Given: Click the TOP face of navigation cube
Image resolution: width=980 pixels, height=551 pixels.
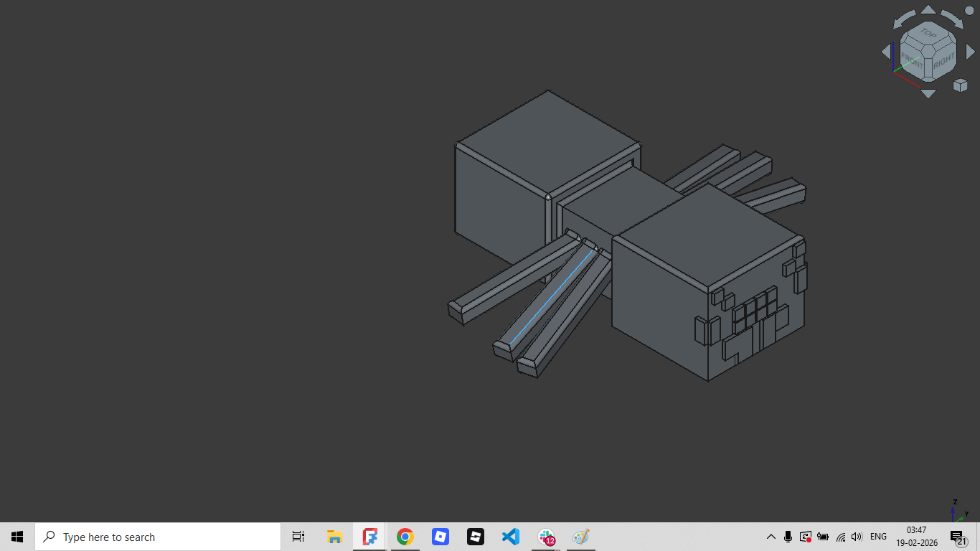Looking at the screenshot, I should pyautogui.click(x=928, y=34).
